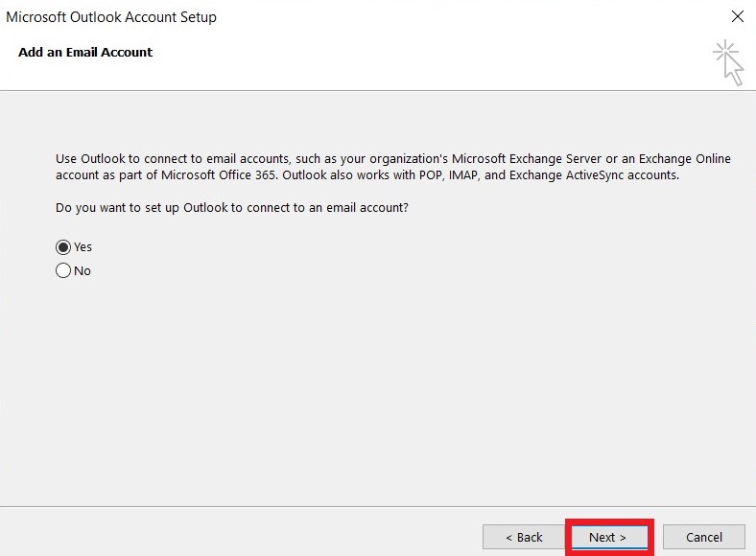
Task: Click the 'Yes' option label text
Action: click(83, 247)
